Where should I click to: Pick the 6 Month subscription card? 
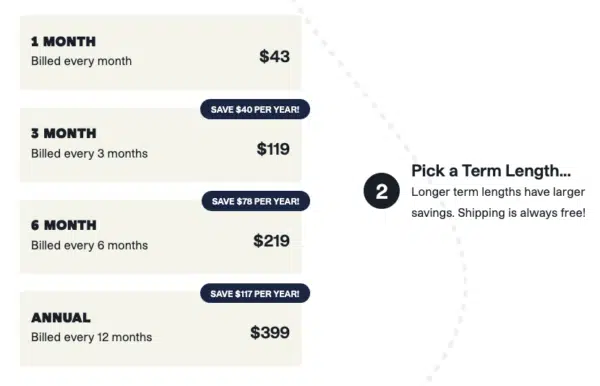(161, 236)
